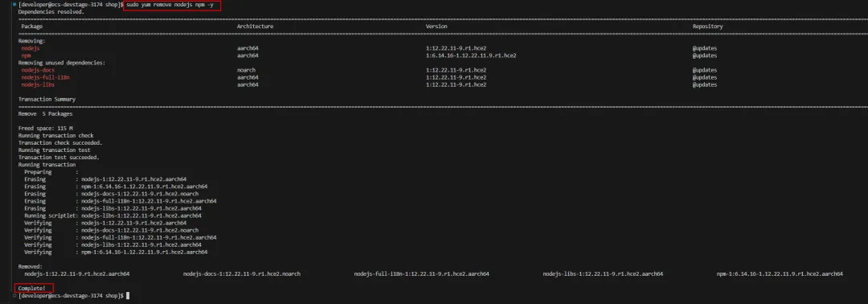The width and height of the screenshot is (868, 304).
Task: Click the blue command decoration dot on first line
Action: [14, 5]
